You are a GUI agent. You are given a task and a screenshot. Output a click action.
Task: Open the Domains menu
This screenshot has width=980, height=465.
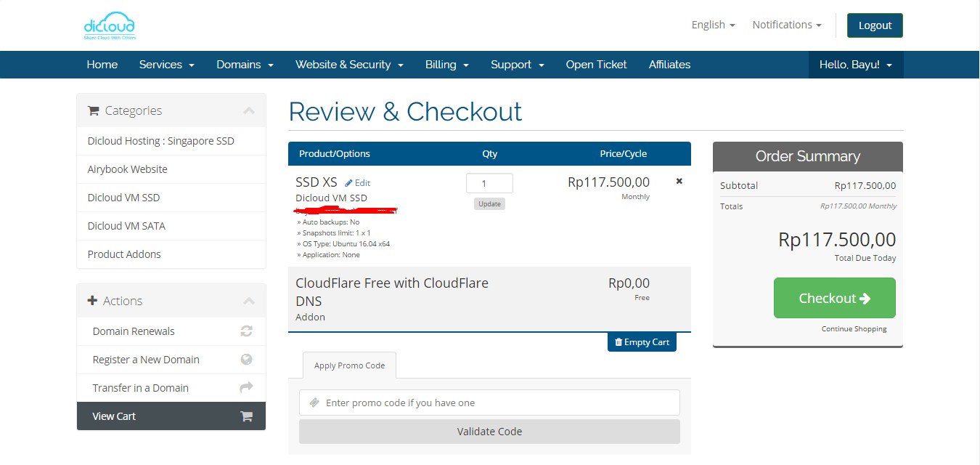coord(245,65)
